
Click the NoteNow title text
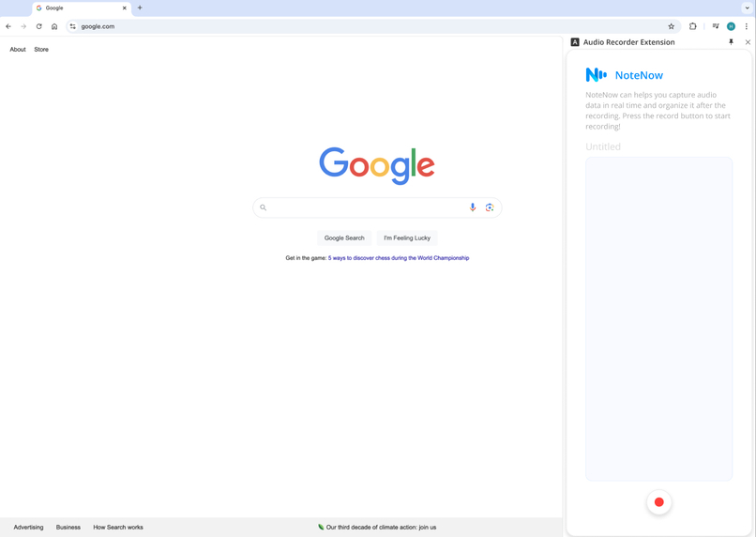(x=639, y=75)
